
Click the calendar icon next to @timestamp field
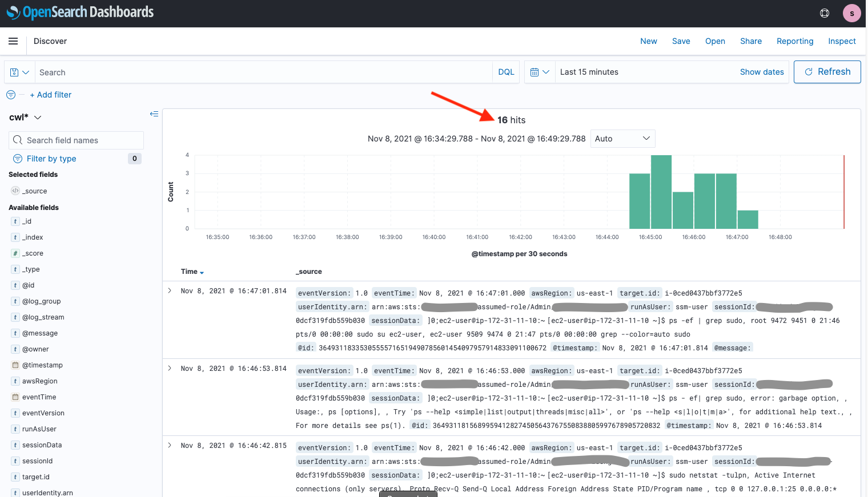coord(15,365)
